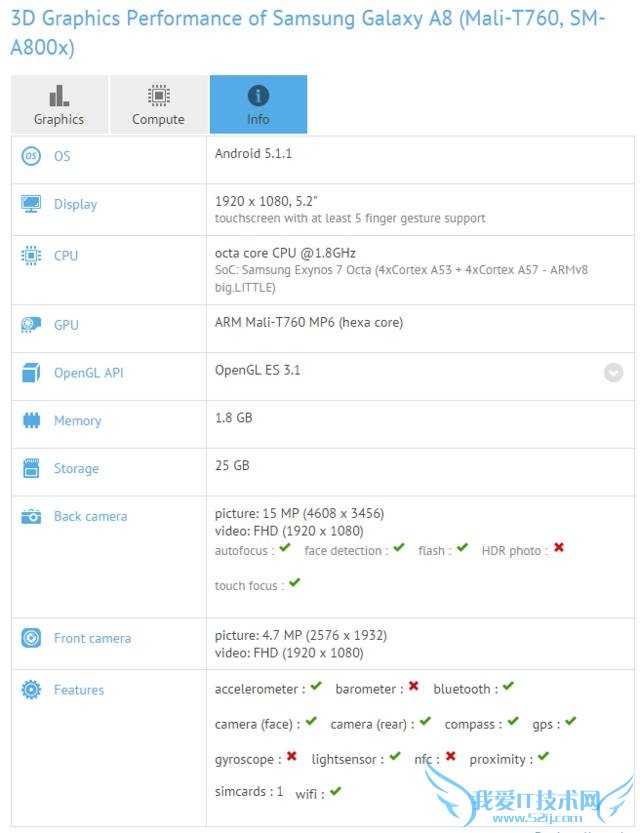Switch to the Compute tab
The image size is (640, 833).
click(158, 104)
